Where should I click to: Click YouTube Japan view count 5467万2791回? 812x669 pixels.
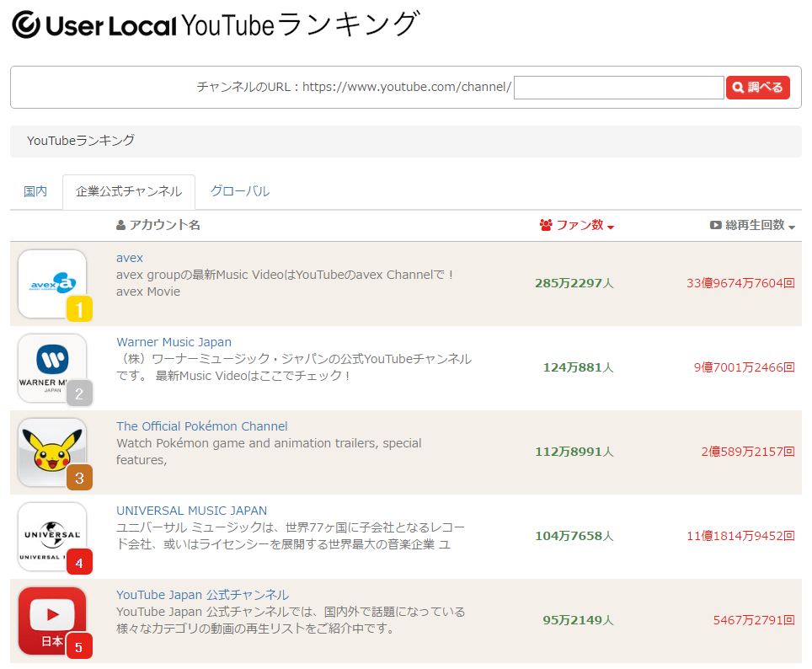[754, 620]
